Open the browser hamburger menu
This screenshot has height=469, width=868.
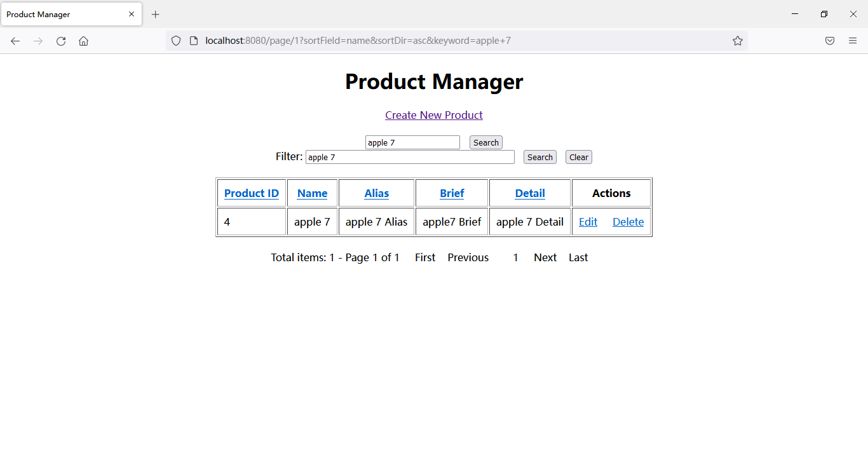tap(853, 41)
